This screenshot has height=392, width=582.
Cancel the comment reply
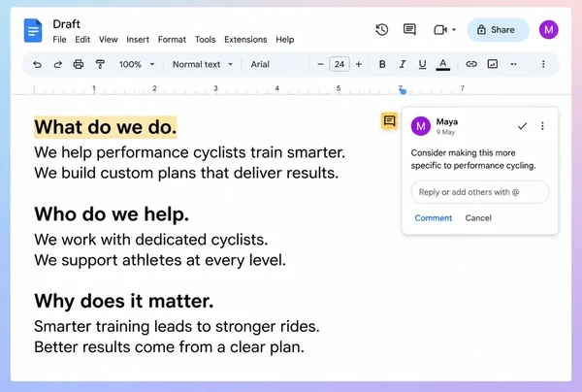pos(478,218)
